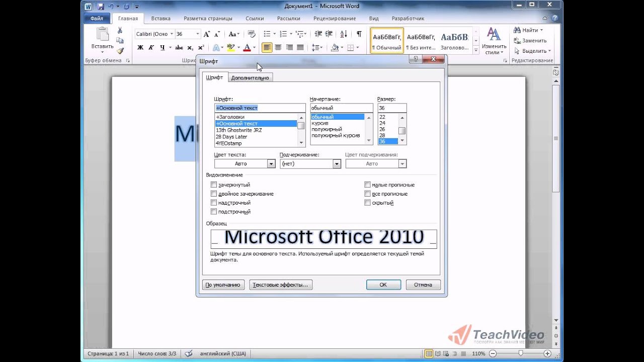Apply subscript x₂ formatting
644x362 pixels.
190,48
